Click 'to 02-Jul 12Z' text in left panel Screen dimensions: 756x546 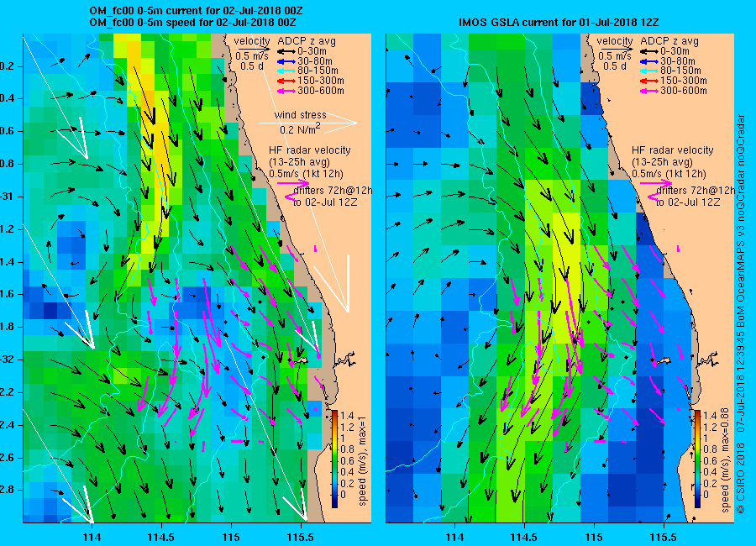click(x=325, y=202)
